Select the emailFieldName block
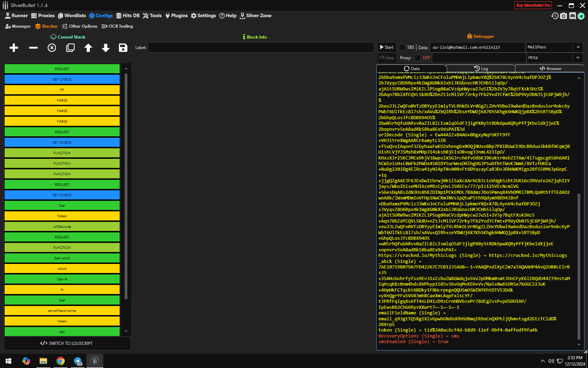 (62, 311)
